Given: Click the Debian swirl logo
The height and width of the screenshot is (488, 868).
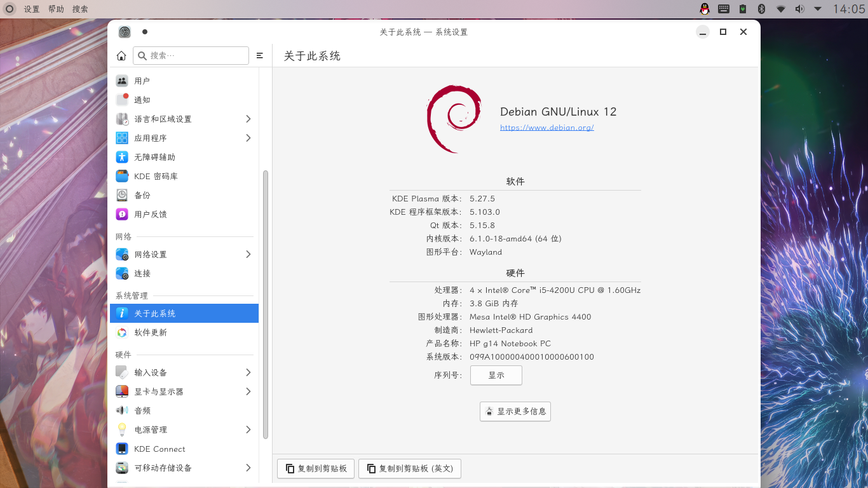Looking at the screenshot, I should [x=454, y=119].
